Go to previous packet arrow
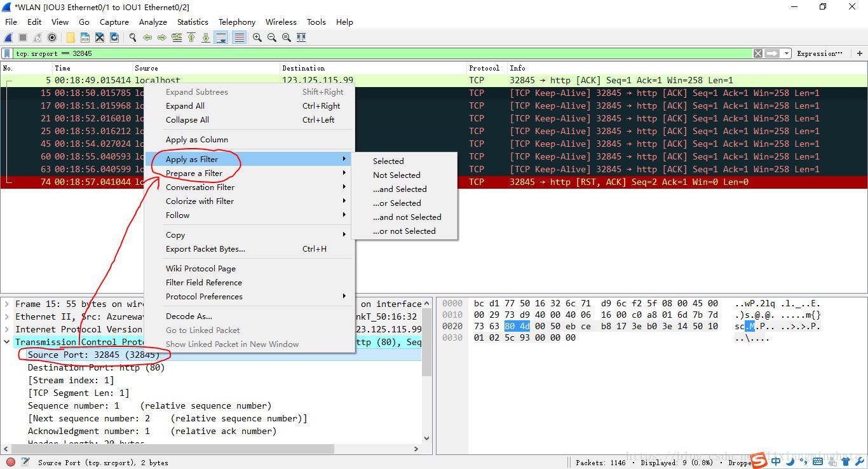 point(147,37)
